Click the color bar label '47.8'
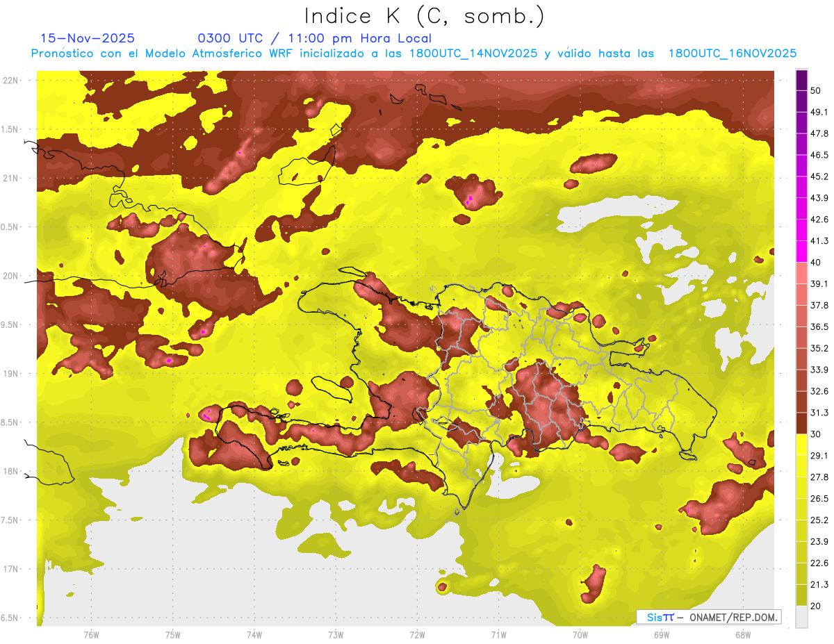834x644 pixels. point(819,133)
